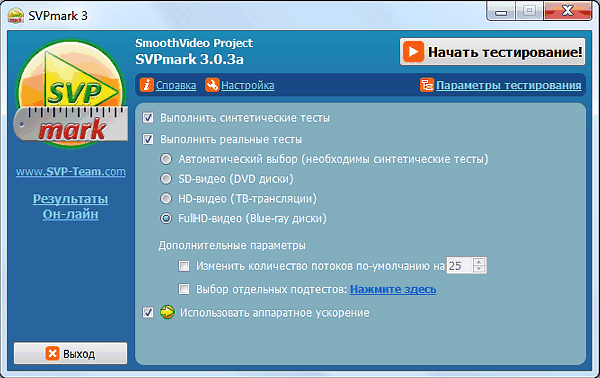This screenshot has height=378, width=600.
Task: Visit www.SVP-Team.com link
Action: (71, 171)
